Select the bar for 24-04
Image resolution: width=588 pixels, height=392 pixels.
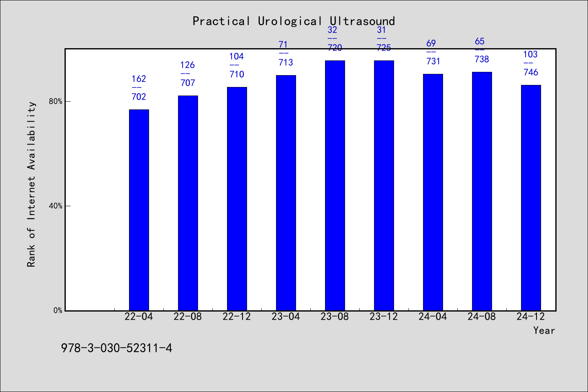coord(433,192)
